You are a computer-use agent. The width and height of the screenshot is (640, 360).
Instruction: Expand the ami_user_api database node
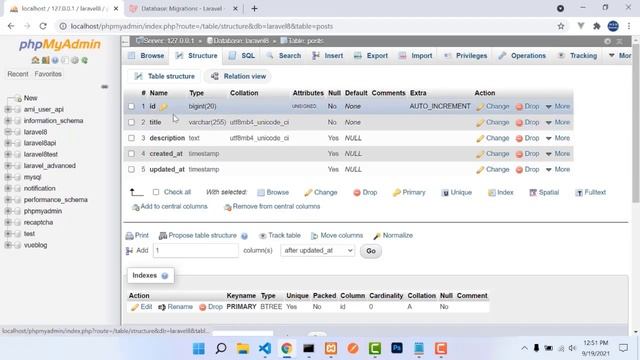coord(8,109)
